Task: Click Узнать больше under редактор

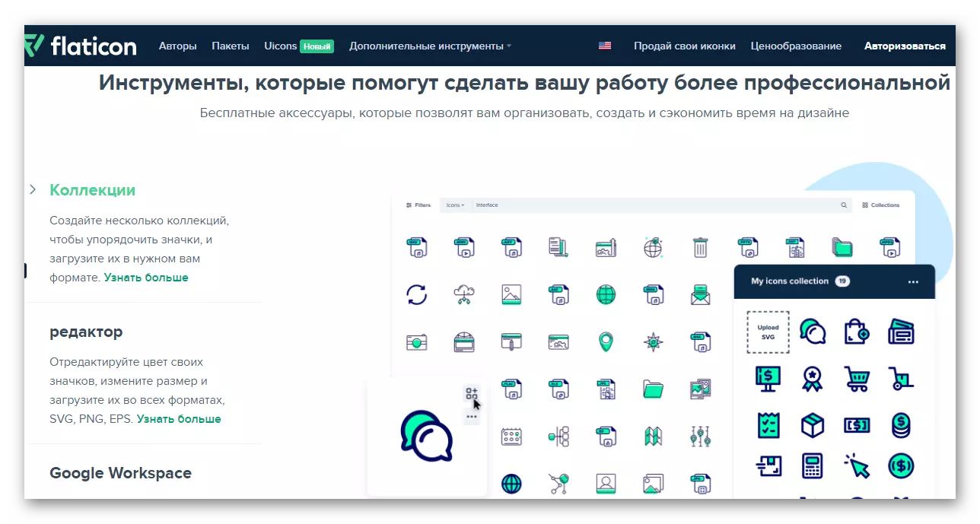Action: (x=179, y=419)
